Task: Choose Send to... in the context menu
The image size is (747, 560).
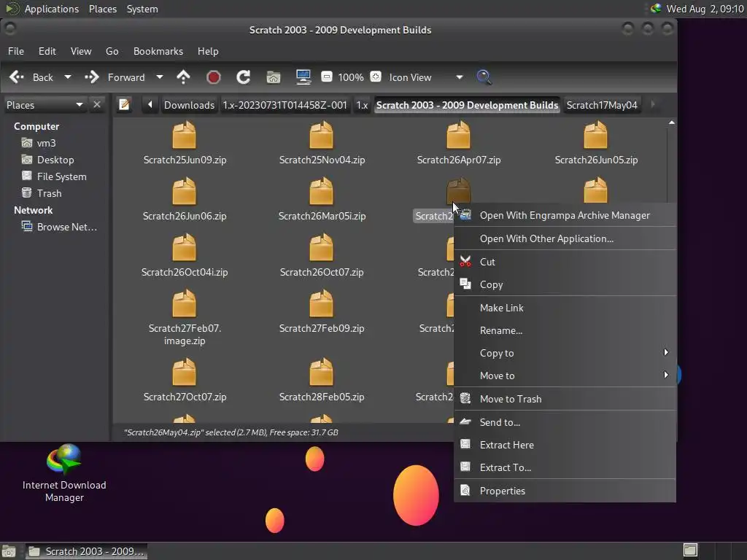Action: pos(565,422)
